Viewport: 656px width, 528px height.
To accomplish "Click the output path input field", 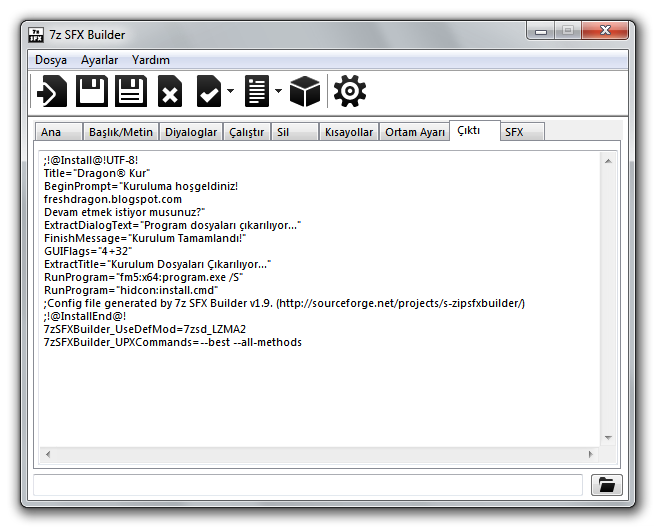I will pyautogui.click(x=308, y=485).
